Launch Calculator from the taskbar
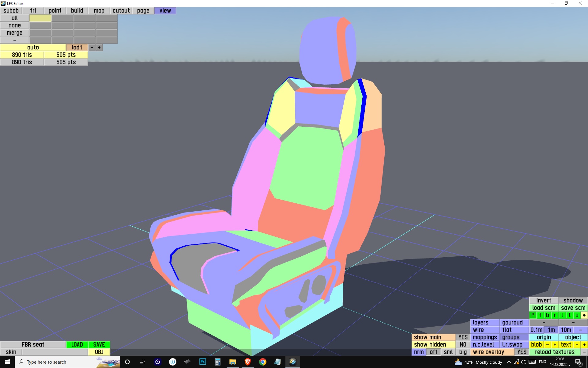This screenshot has width=588, height=368. coord(217,362)
